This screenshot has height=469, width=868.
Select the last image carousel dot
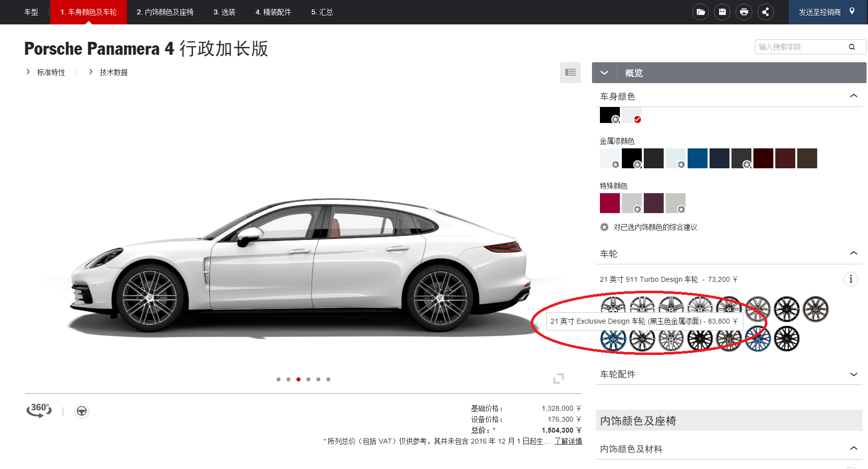click(x=328, y=379)
